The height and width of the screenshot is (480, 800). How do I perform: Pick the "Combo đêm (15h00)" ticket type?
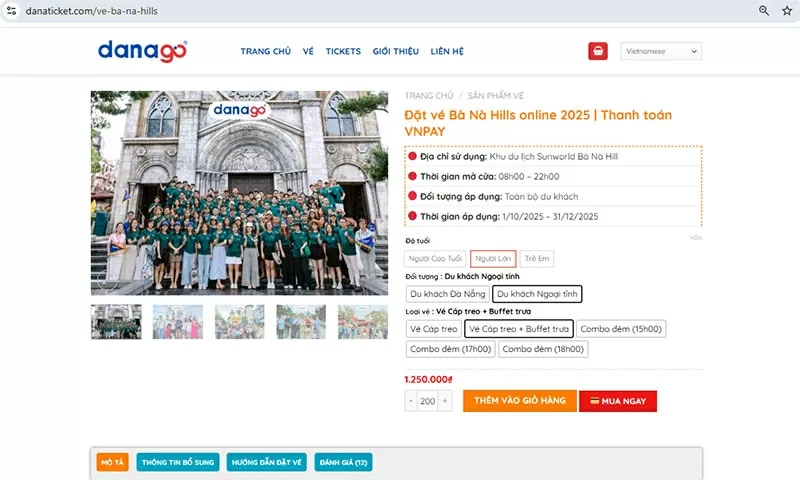[618, 328]
